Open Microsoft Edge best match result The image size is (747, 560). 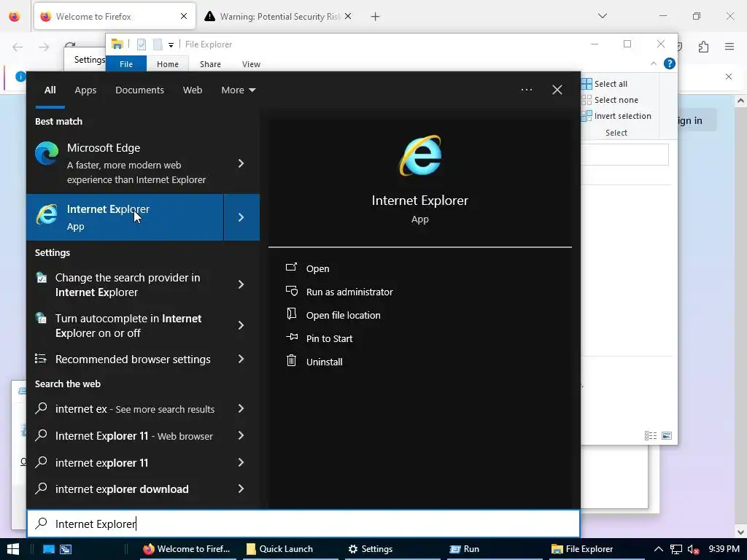tap(125, 163)
